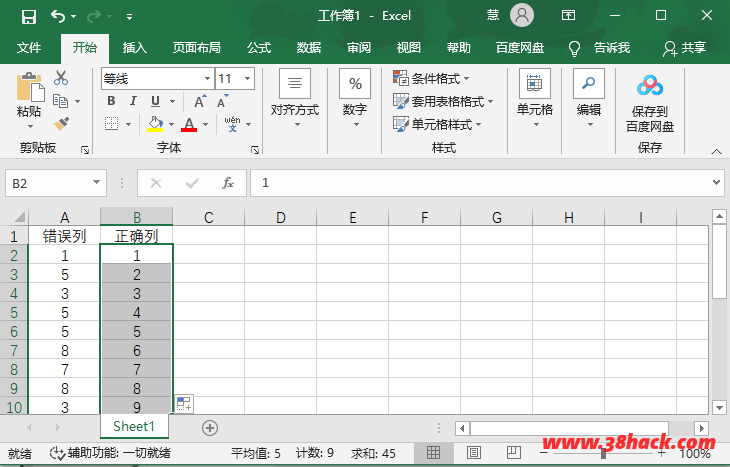Click inside the Name Box showing B2

[48, 183]
